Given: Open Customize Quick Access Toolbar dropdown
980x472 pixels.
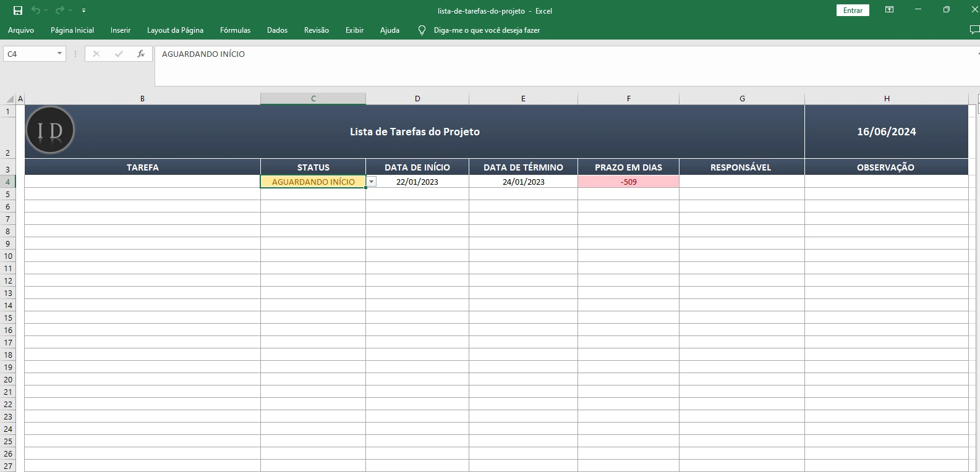Looking at the screenshot, I should tap(83, 11).
